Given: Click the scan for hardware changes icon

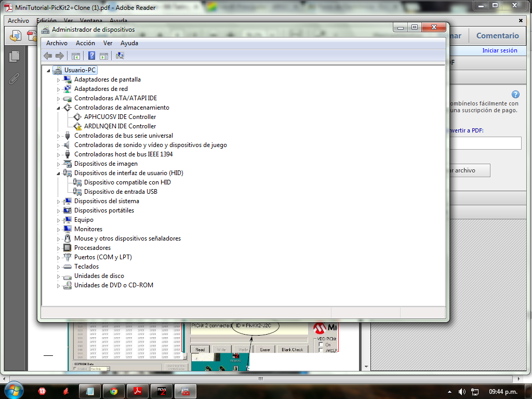Looking at the screenshot, I should tap(120, 56).
